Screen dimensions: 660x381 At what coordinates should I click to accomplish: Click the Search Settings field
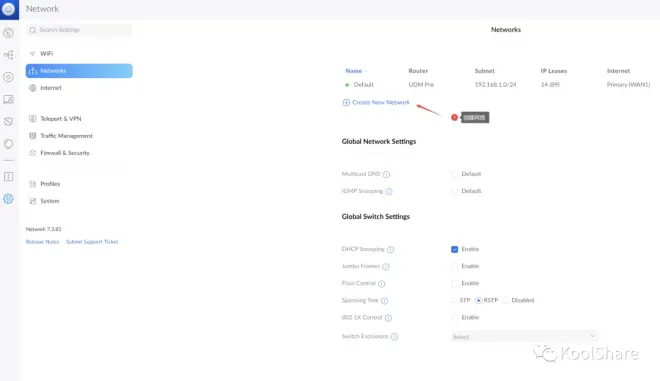tap(79, 30)
